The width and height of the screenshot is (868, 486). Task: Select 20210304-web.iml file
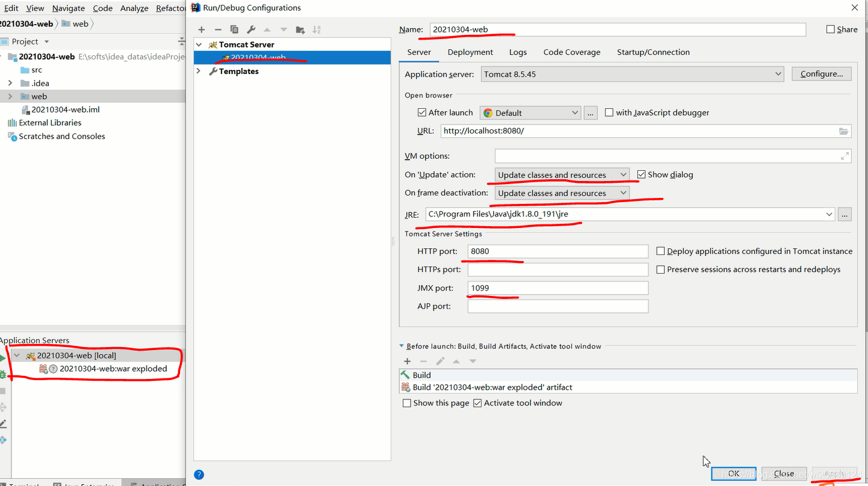pyautogui.click(x=65, y=109)
